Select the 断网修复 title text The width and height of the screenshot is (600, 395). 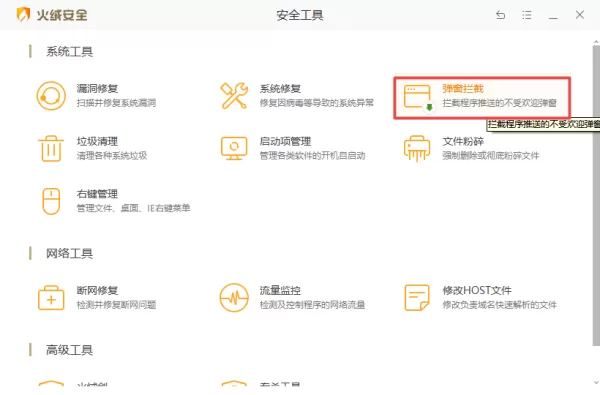[97, 291]
